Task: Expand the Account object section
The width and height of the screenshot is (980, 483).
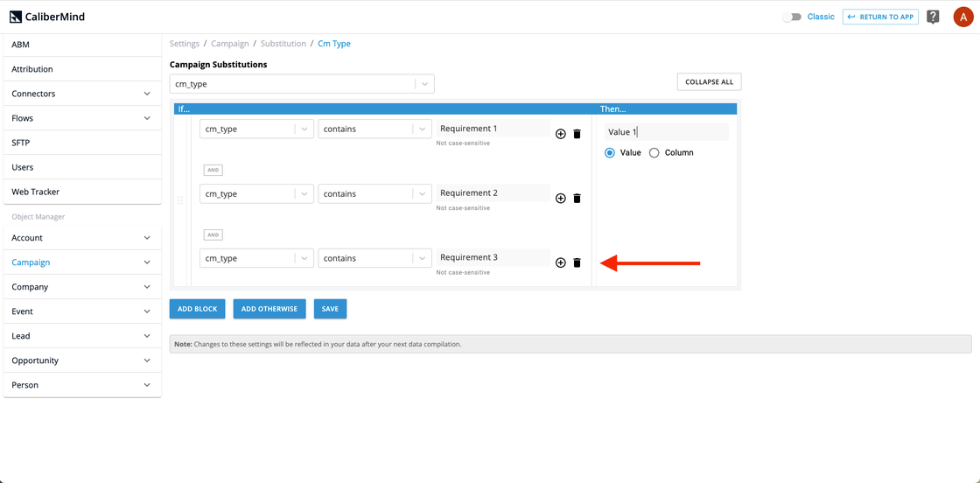Action: 82,238
